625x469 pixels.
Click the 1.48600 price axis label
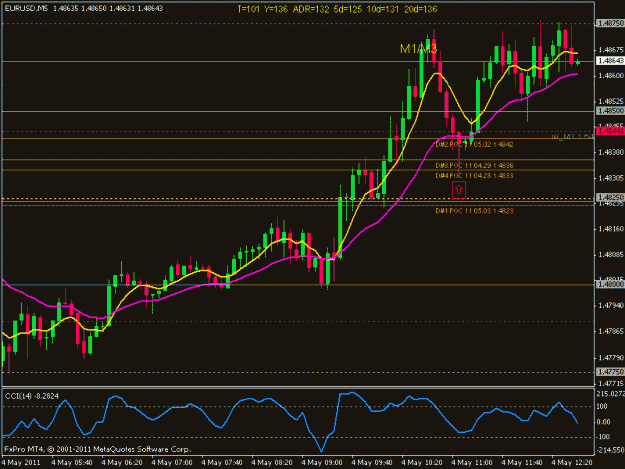tap(611, 75)
